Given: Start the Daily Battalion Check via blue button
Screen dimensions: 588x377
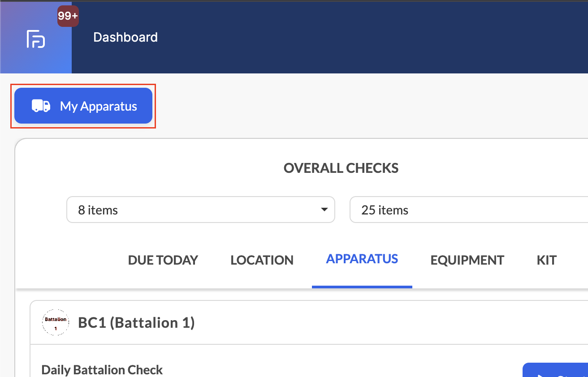Looking at the screenshot, I should (x=555, y=370).
